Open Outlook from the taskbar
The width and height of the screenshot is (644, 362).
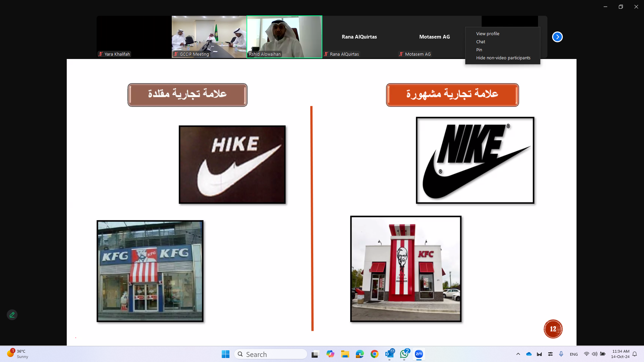click(389, 354)
